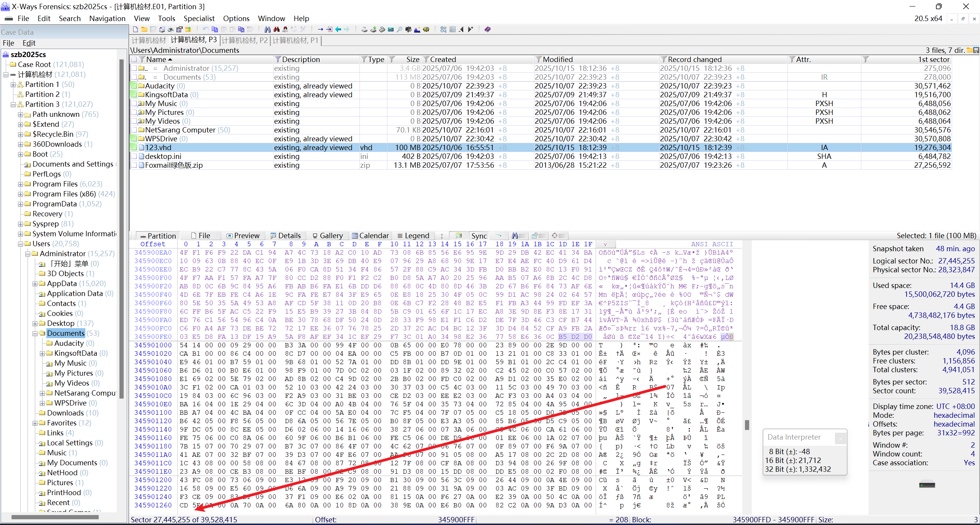Click the Find Hex Values icon
The width and height of the screenshot is (980, 525).
pyautogui.click(x=285, y=29)
